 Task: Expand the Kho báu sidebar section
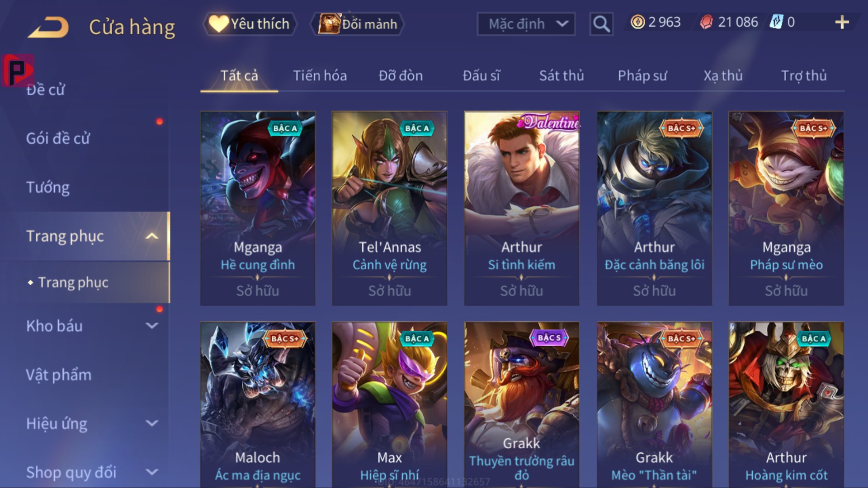coord(152,325)
